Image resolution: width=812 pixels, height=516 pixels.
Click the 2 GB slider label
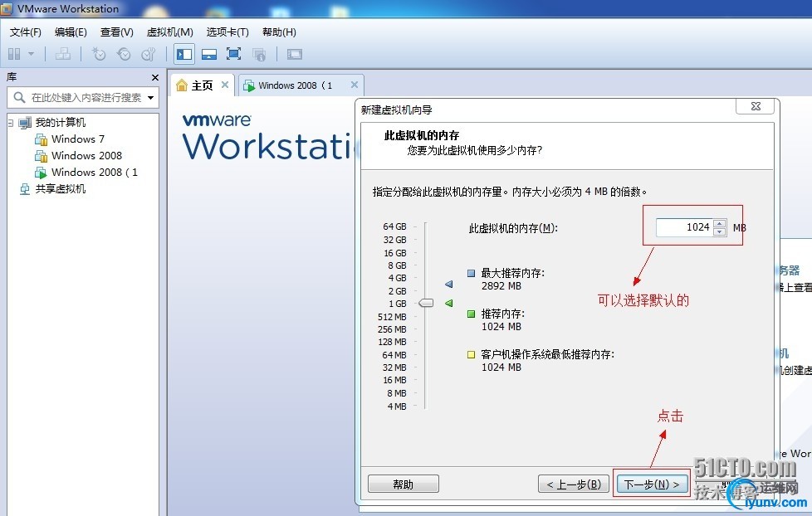tap(397, 291)
